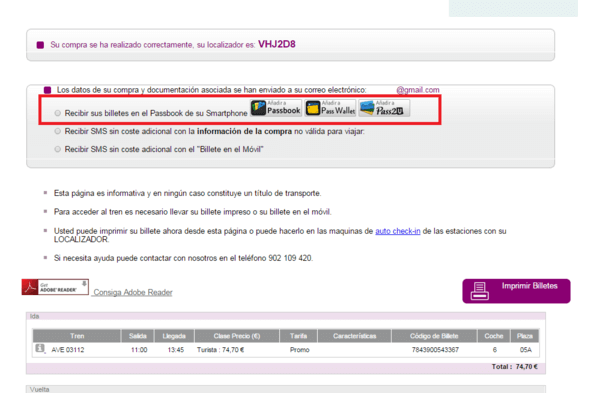600x393 pixels.
Task: Add ticket to Pass2U app
Action: coord(384,108)
